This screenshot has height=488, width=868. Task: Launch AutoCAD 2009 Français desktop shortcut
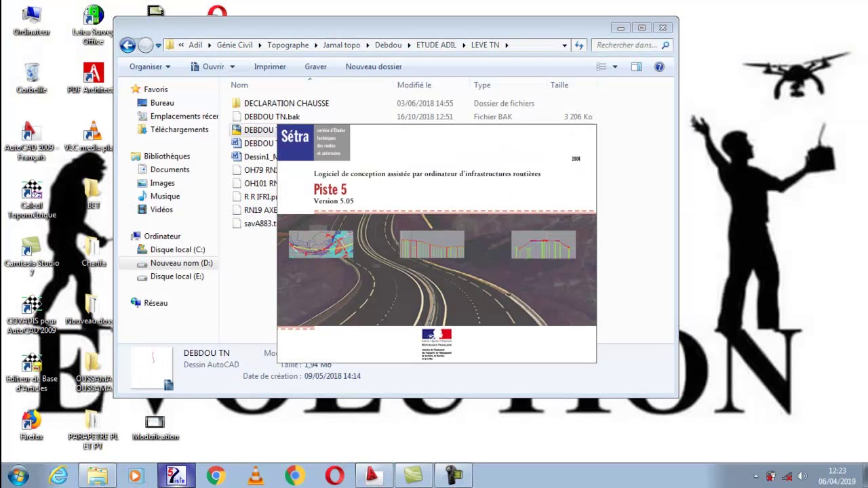pos(31,141)
